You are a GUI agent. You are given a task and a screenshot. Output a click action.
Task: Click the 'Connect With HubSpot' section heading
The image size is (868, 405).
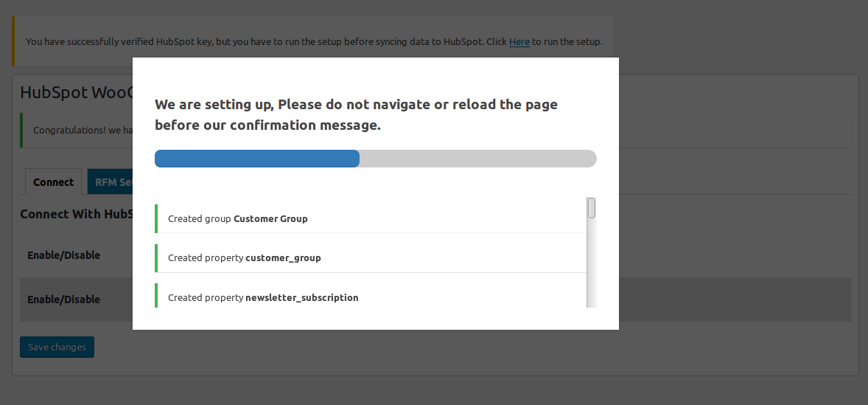pos(76,214)
